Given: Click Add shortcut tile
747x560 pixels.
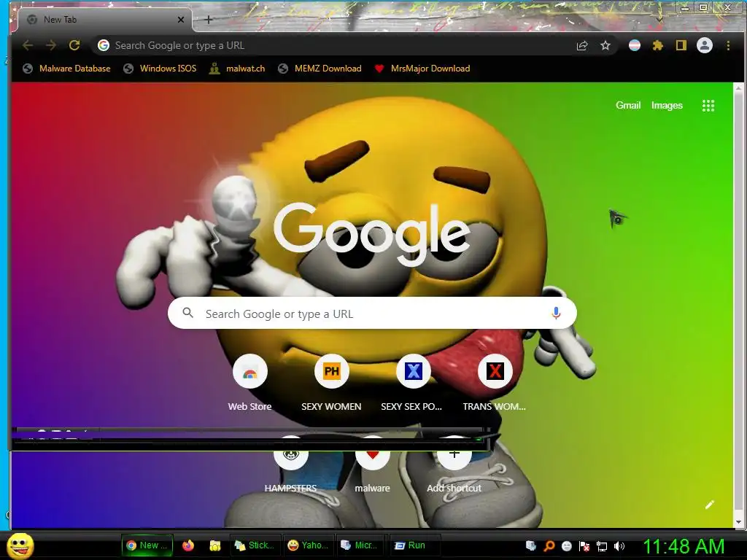Looking at the screenshot, I should tap(454, 465).
